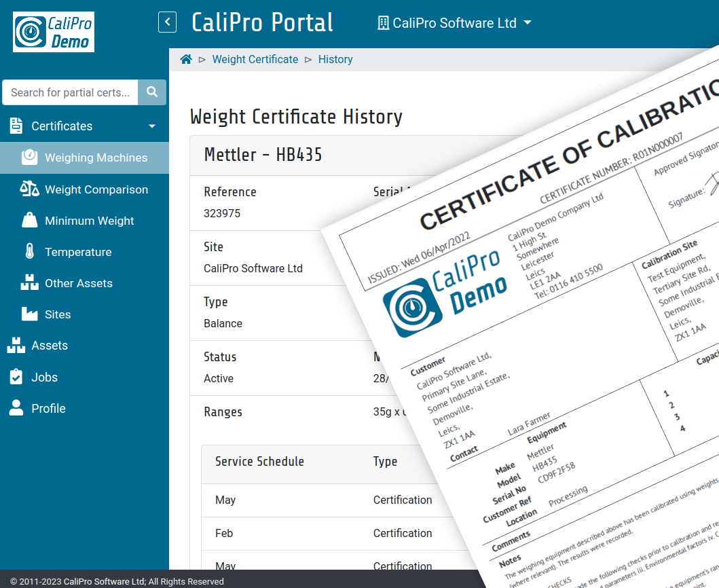Go to home via the house icon
The image size is (719, 588).
(x=186, y=59)
